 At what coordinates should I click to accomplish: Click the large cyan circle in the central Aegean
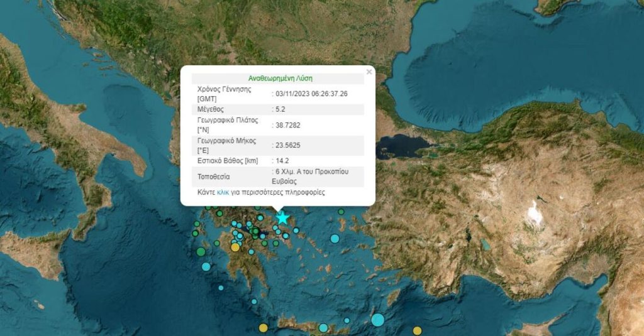[x=335, y=239]
